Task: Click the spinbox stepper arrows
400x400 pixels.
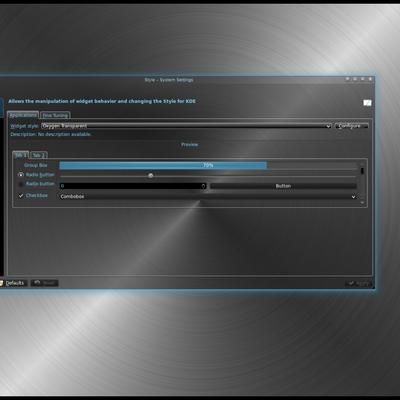Action: [203, 186]
